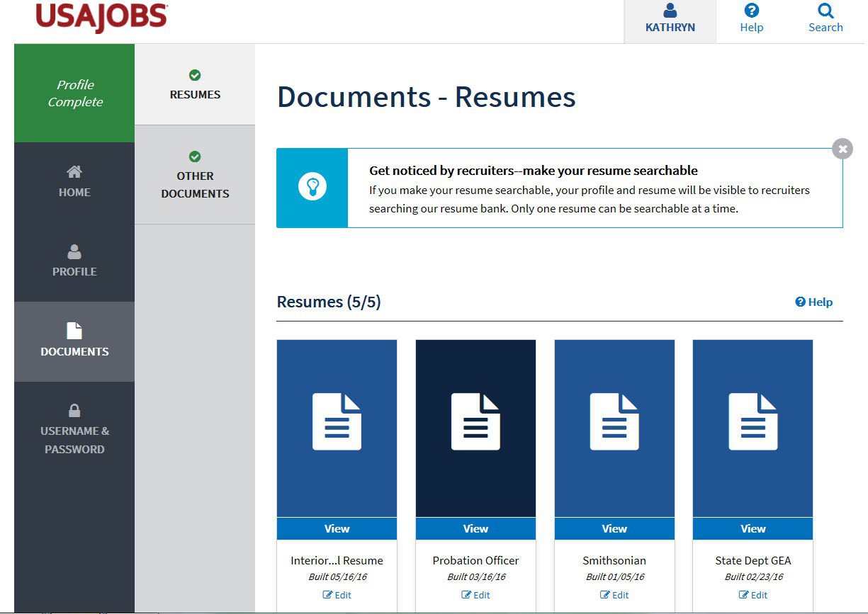This screenshot has width=868, height=614.
Task: Click the State Dept GEA document thumbnail
Action: (x=753, y=428)
